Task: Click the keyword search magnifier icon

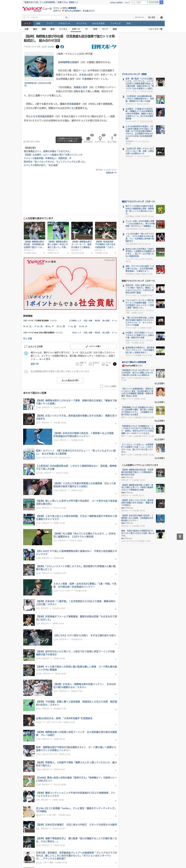Action: 66,18
